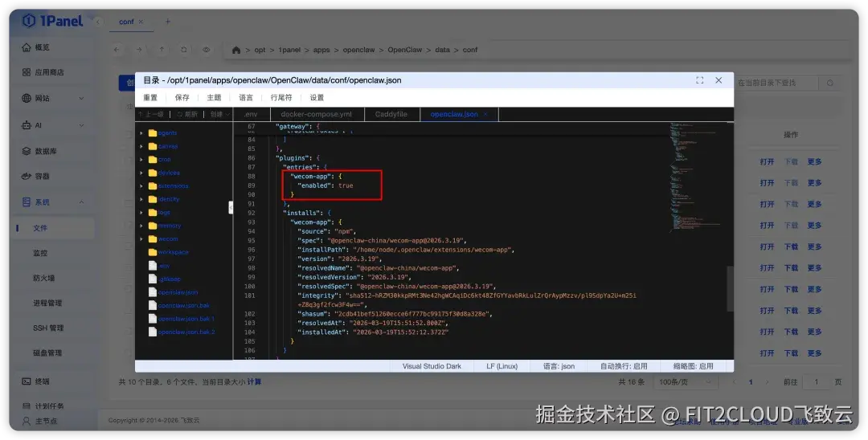Screen dimensions: 868x440
Task: Switch to the Caddyfile tab
Action: click(391, 115)
